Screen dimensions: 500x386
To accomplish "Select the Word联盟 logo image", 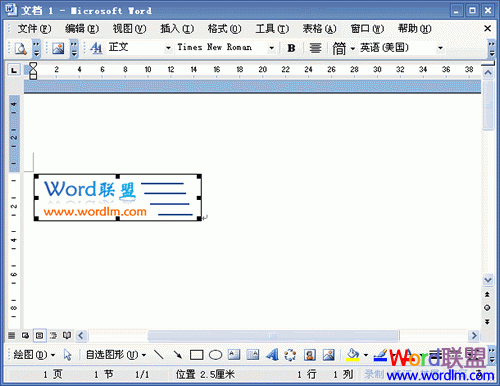I will click(x=118, y=197).
